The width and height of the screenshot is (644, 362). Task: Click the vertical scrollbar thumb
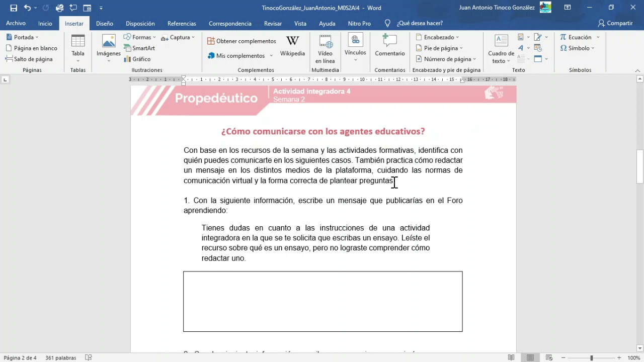tap(640, 166)
